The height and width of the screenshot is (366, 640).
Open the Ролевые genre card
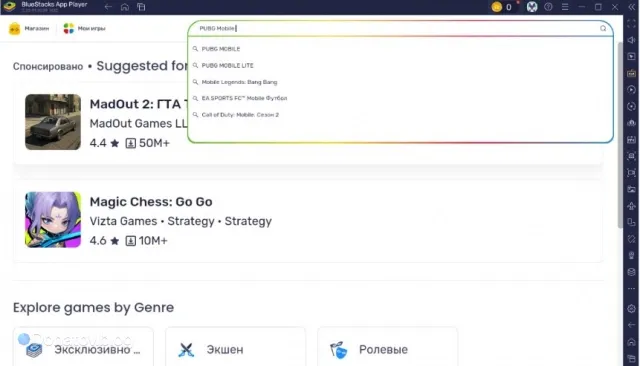click(x=387, y=347)
